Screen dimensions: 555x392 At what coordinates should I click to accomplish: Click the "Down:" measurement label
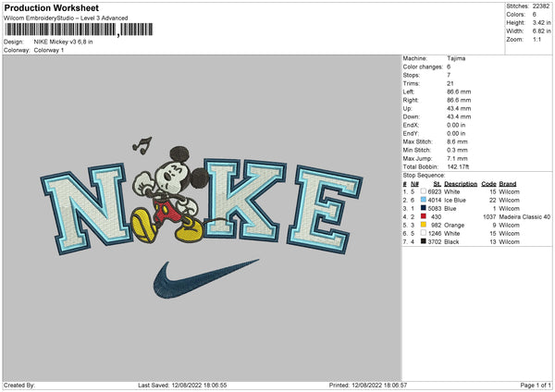pos(411,116)
